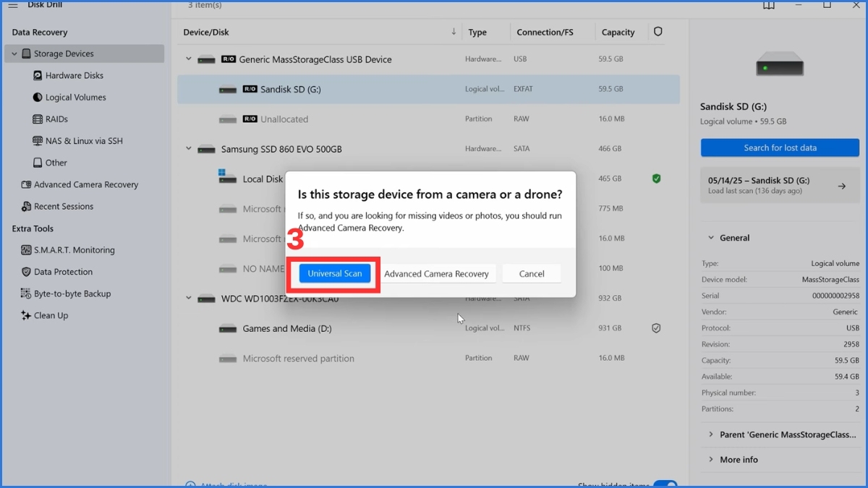Screen dimensions: 868x488
Task: Click the Local Disk Windows drive icon
Action: 228,178
